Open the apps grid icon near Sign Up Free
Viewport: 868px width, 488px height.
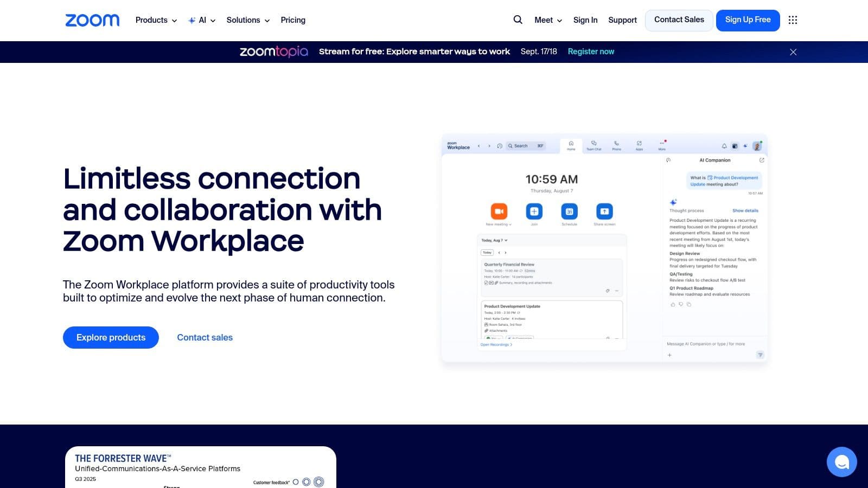coord(793,20)
